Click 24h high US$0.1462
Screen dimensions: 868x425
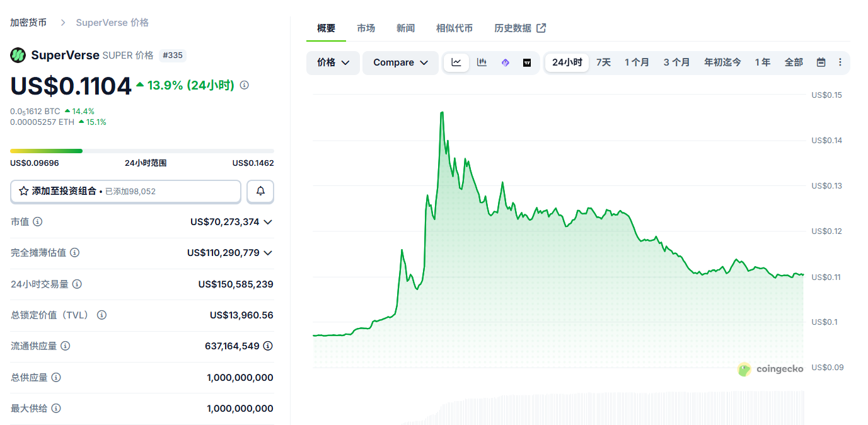(x=253, y=163)
